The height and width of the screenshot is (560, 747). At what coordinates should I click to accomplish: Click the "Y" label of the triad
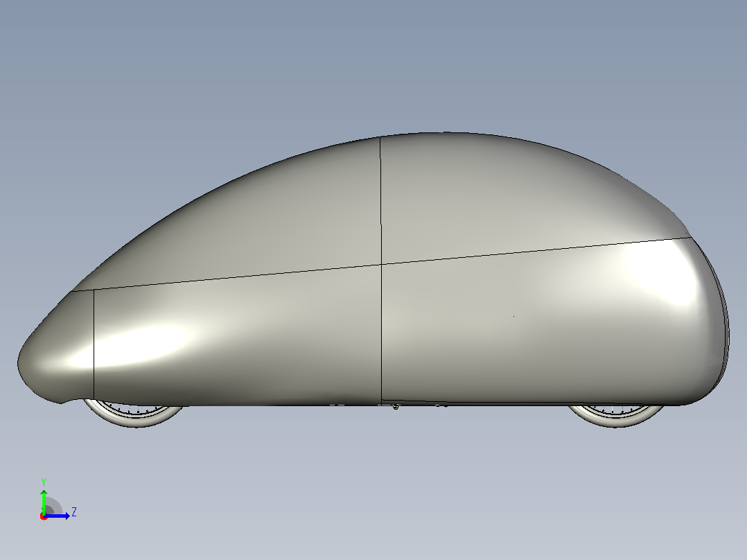coord(44,482)
